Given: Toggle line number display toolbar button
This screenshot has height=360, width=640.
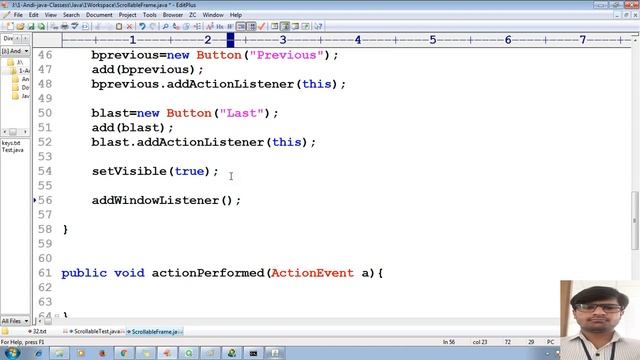Looking at the screenshot, I should [x=252, y=27].
